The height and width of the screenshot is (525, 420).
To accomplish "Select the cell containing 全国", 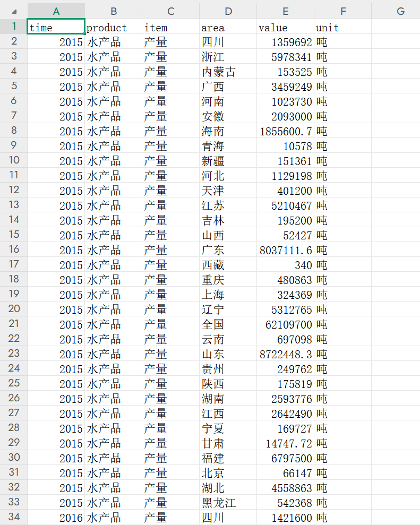I will click(x=228, y=324).
